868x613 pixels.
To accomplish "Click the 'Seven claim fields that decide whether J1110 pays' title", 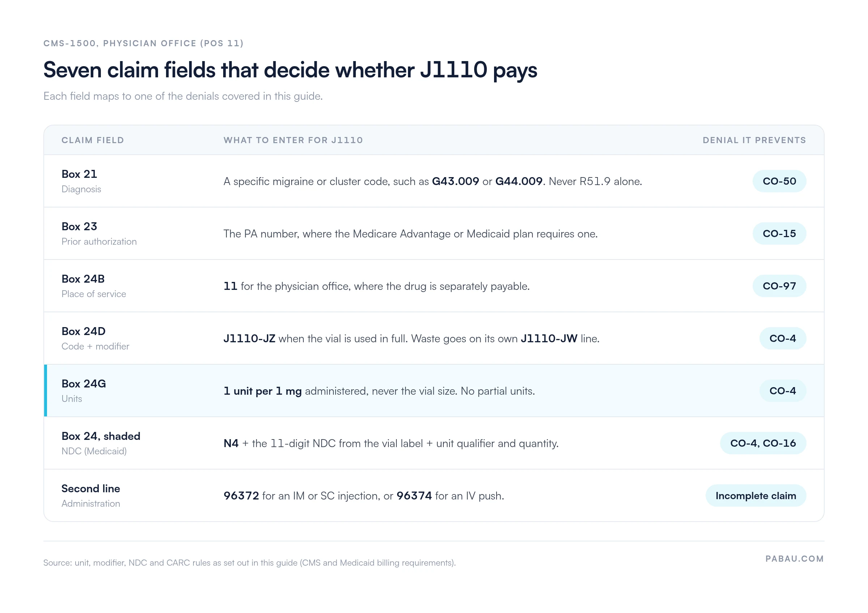I will (x=290, y=70).
